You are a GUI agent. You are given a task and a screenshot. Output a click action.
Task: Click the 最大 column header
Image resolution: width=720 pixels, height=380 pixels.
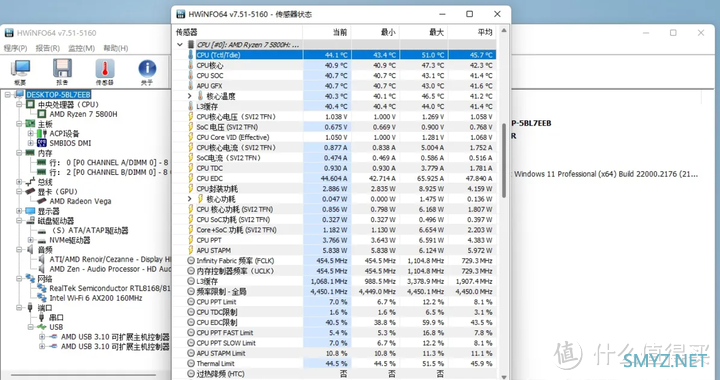[x=423, y=32]
